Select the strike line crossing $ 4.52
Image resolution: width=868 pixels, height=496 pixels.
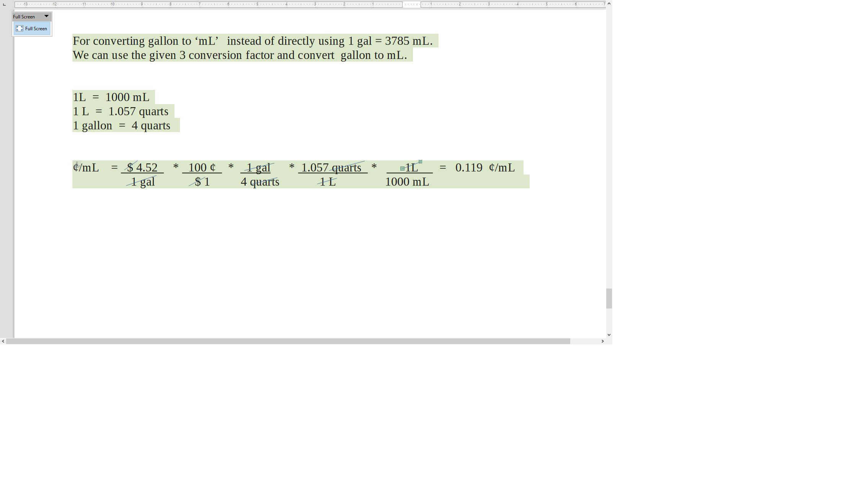pos(134,163)
